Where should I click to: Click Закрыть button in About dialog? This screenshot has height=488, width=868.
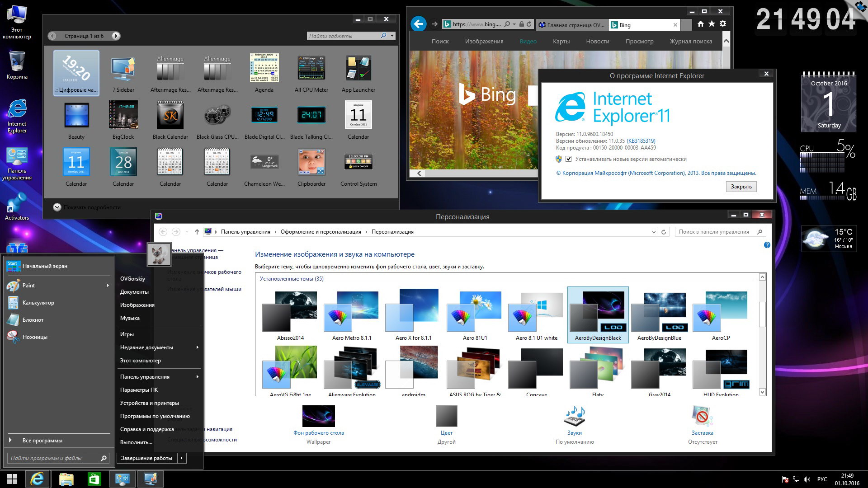coord(741,187)
